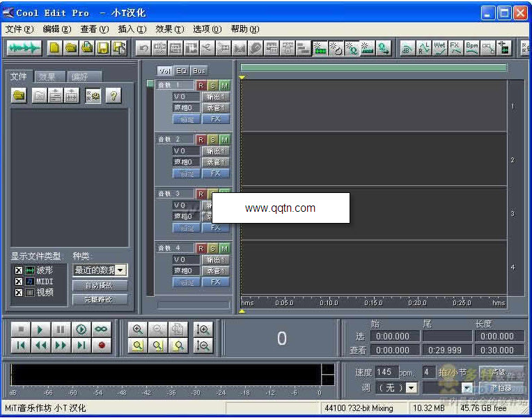The height and width of the screenshot is (418, 532).
Task: Open FX settings for track 音轨 1
Action: click(x=216, y=119)
